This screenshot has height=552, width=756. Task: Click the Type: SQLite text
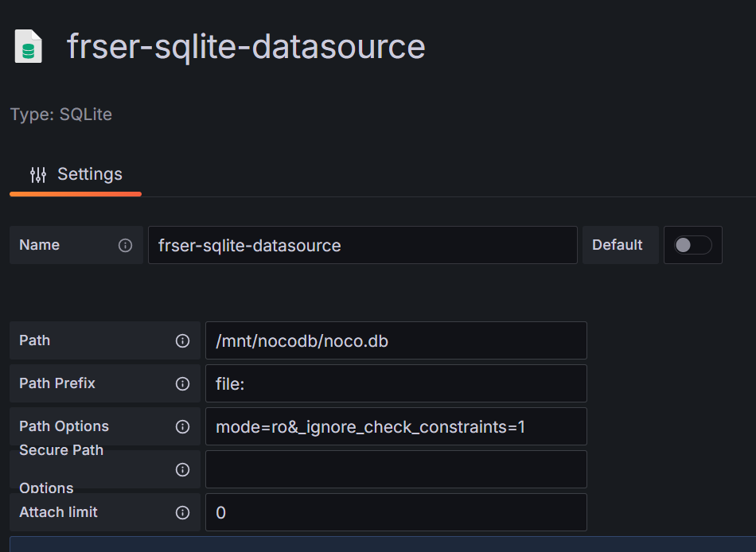point(61,115)
